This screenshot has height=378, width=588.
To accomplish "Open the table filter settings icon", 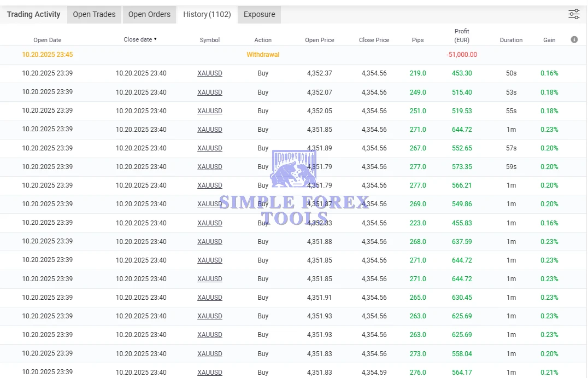I will (x=574, y=14).
